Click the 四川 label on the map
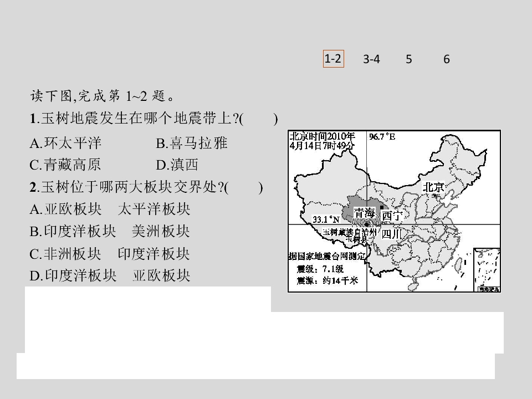This screenshot has width=532, height=399. pyautogui.click(x=392, y=234)
